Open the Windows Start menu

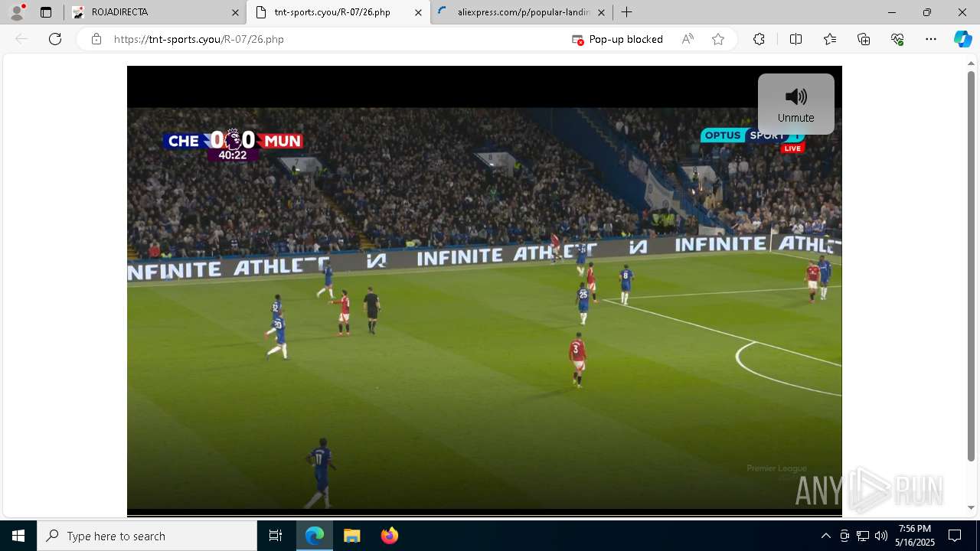[18, 536]
